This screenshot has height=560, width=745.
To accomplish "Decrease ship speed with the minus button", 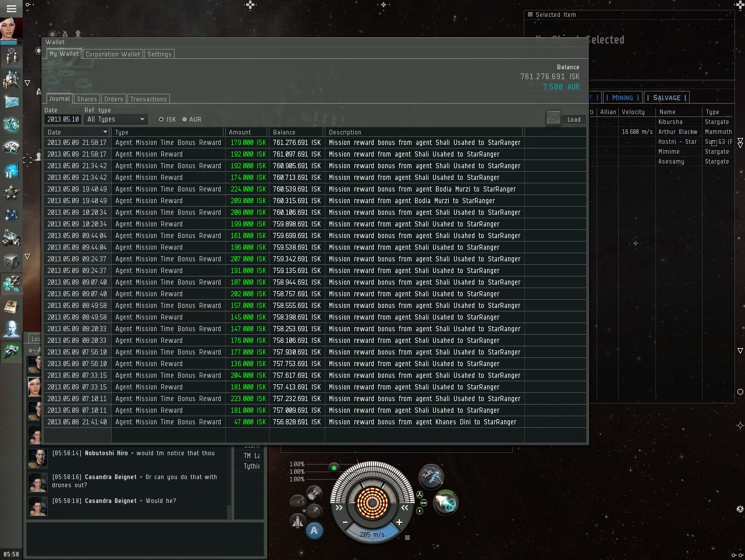I will 345,522.
